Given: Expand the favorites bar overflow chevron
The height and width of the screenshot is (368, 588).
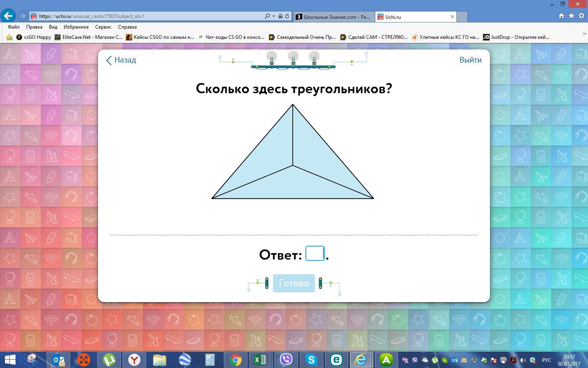Looking at the screenshot, I should point(584,34).
